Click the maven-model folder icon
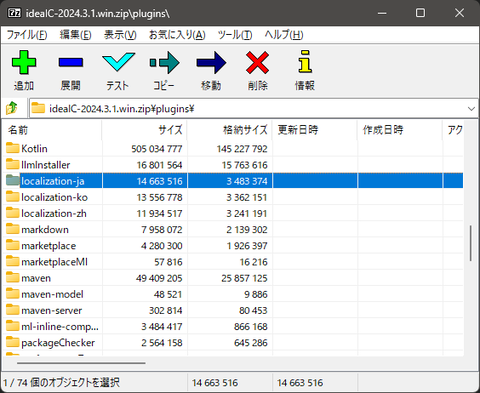This screenshot has width=480, height=393. click(13, 293)
